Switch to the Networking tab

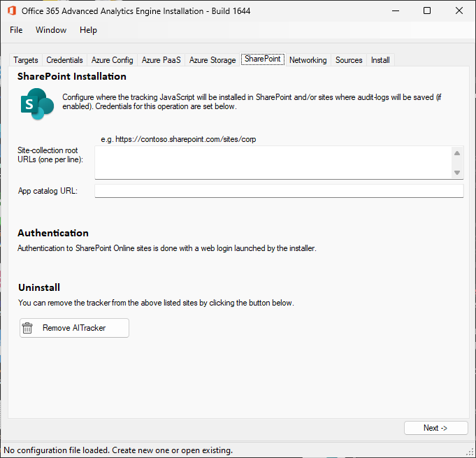(308, 60)
